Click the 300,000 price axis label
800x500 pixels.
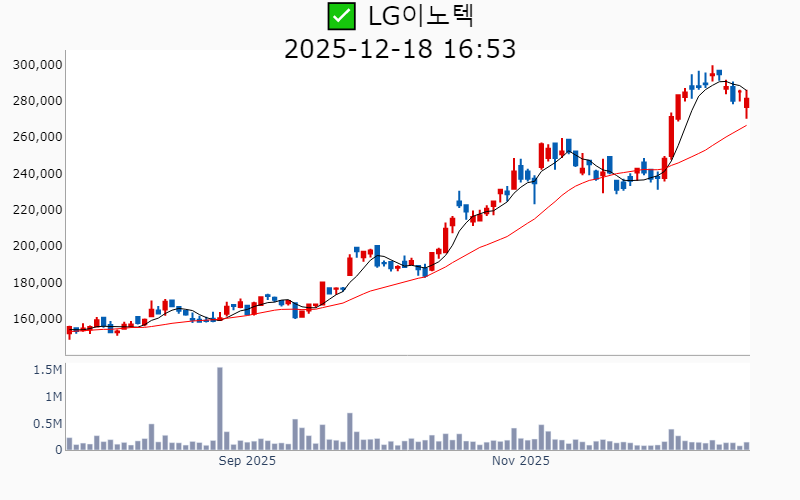[x=38, y=65]
